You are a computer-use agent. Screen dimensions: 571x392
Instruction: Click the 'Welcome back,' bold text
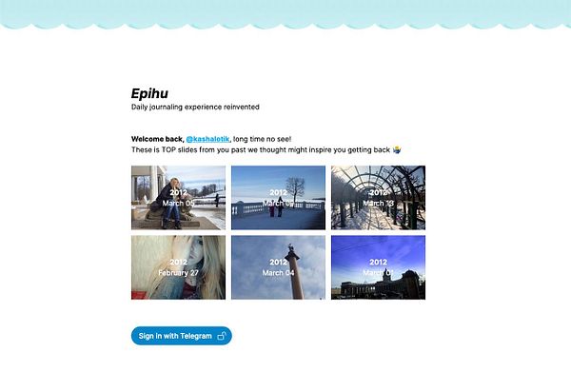pos(158,139)
